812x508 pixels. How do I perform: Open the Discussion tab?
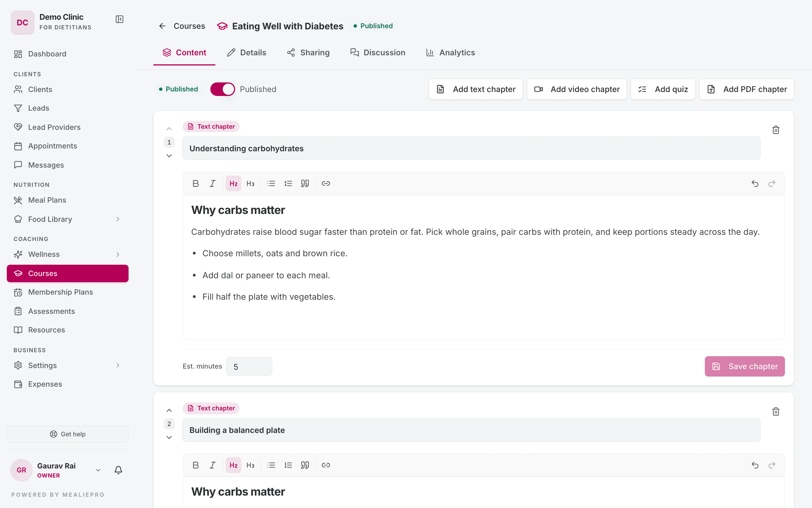coord(378,52)
